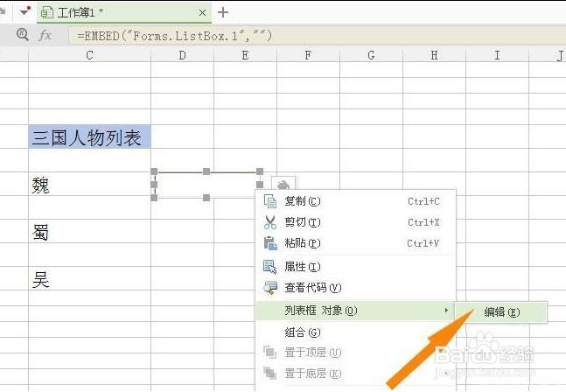This screenshot has height=392, width=566.
Task: Select column G header
Action: 371,55
